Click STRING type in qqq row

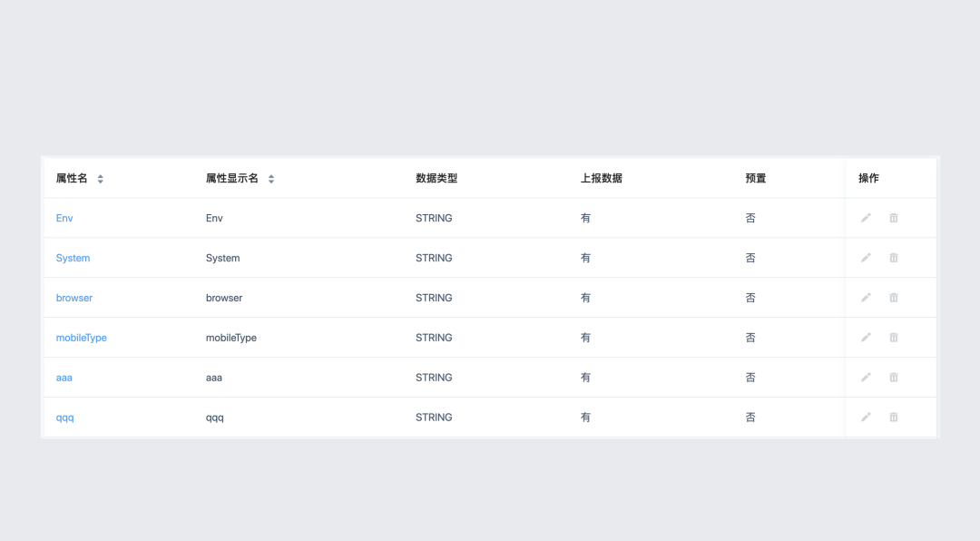tap(434, 418)
